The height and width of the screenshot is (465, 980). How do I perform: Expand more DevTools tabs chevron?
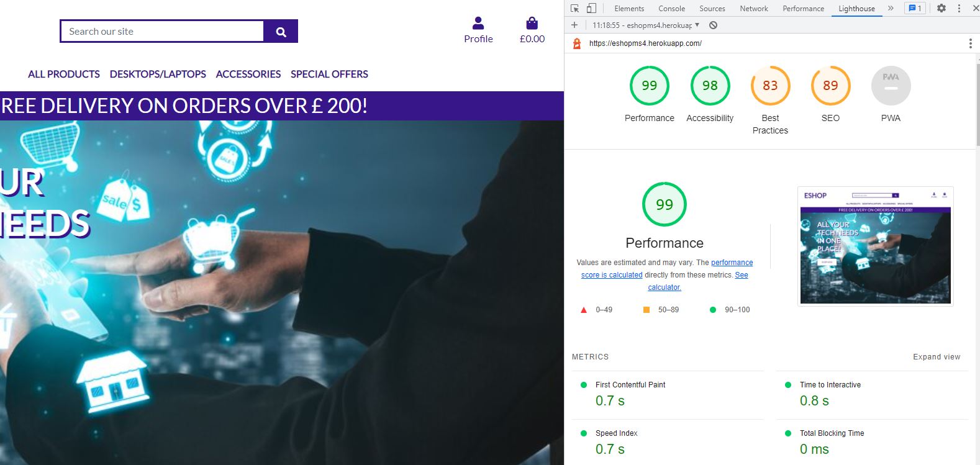[891, 8]
